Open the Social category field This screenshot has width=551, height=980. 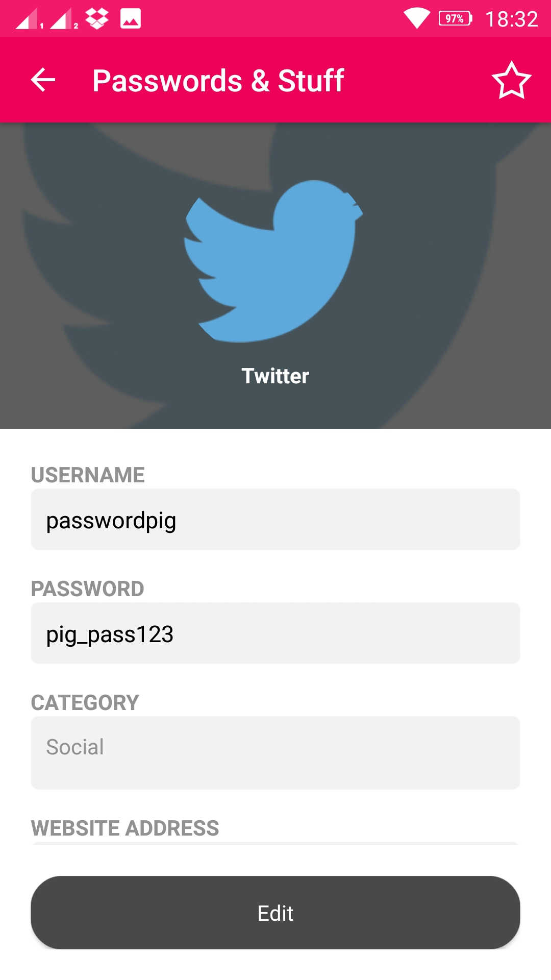275,753
